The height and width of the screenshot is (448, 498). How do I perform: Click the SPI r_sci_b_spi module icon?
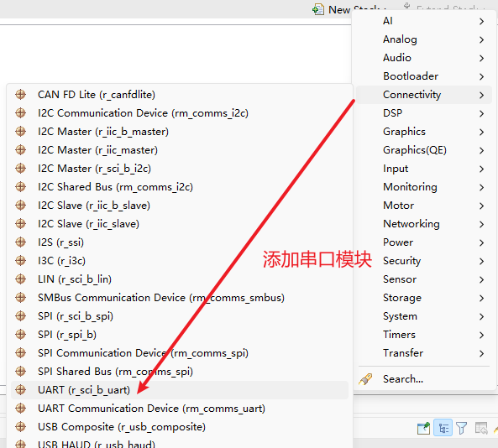(x=21, y=315)
